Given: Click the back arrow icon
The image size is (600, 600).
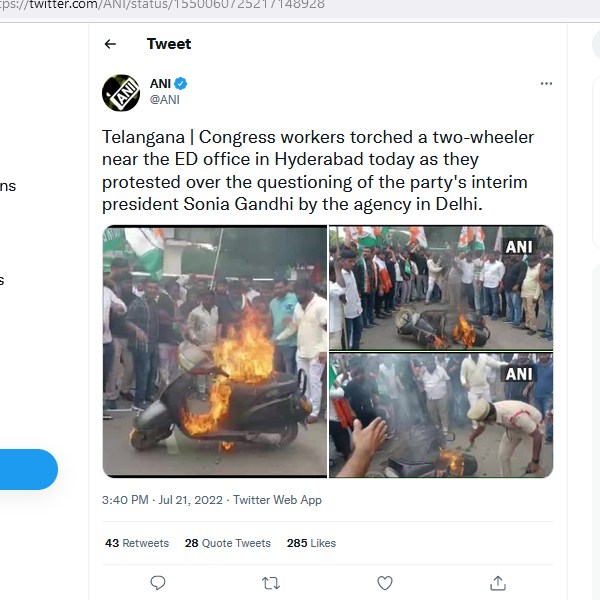Looking at the screenshot, I should [x=110, y=44].
